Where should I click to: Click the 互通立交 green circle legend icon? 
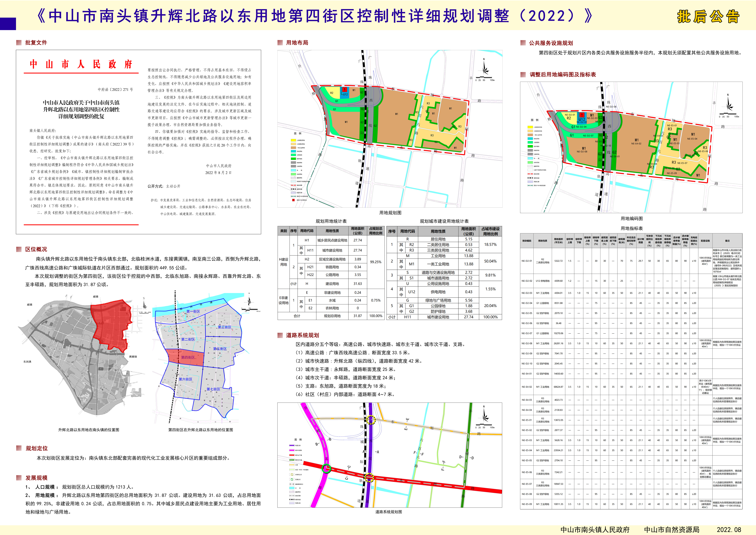click(292, 479)
